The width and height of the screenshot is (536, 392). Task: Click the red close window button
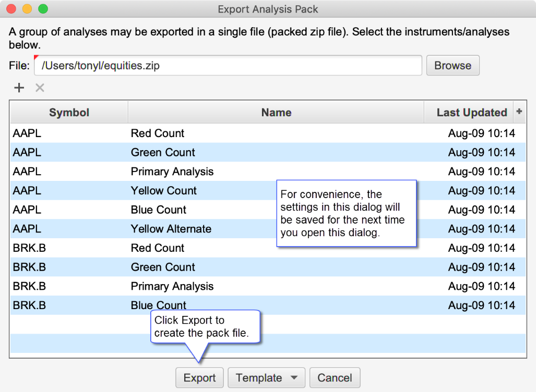11,9
